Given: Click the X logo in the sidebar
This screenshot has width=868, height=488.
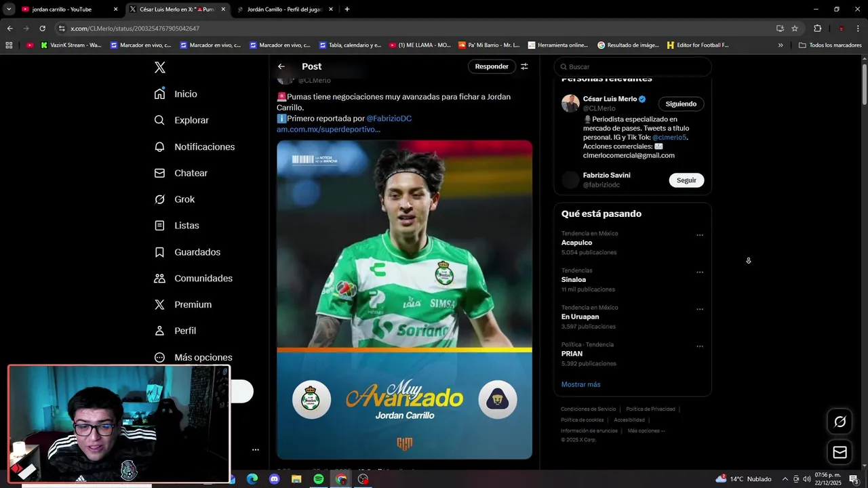Looking at the screenshot, I should point(159,67).
